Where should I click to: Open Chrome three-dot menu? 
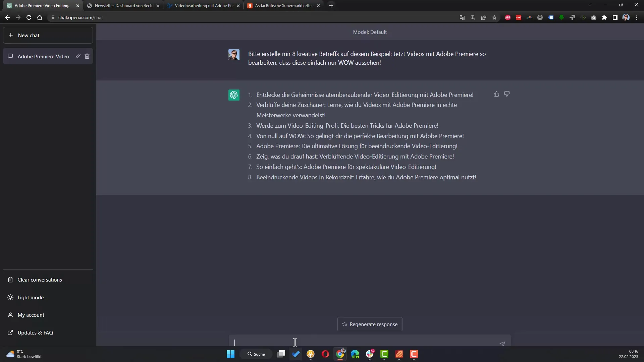click(637, 17)
